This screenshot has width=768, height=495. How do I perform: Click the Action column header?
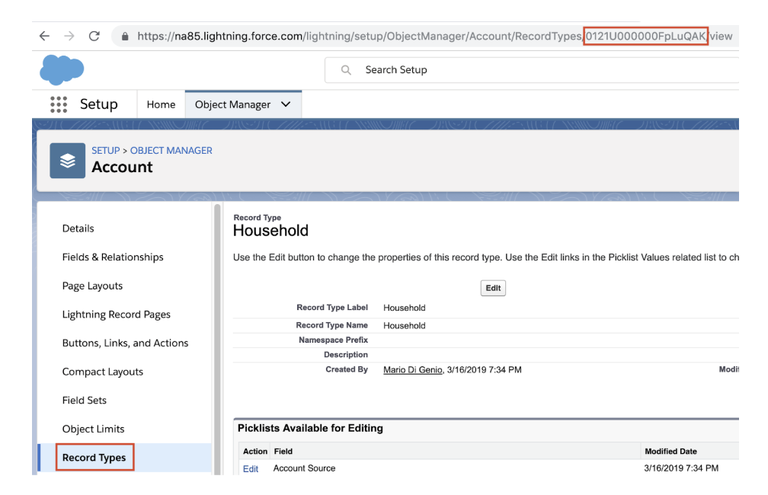tap(255, 451)
